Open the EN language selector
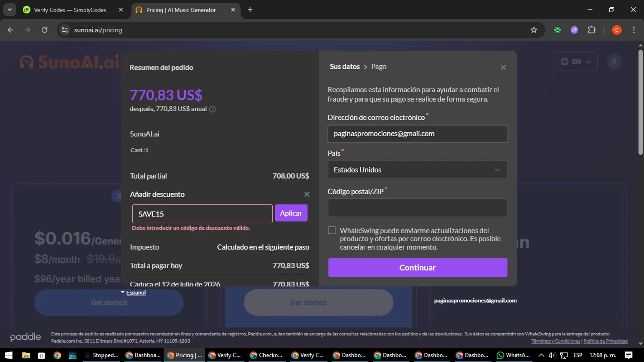 click(x=575, y=61)
